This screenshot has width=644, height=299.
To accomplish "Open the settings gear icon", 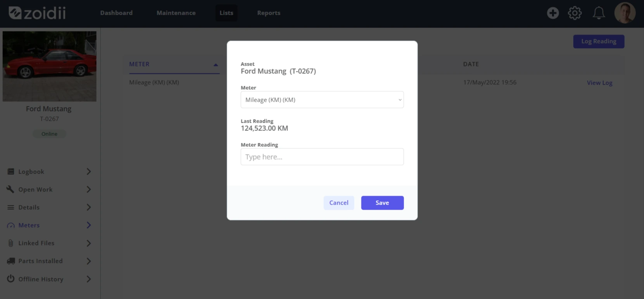I will (x=575, y=13).
